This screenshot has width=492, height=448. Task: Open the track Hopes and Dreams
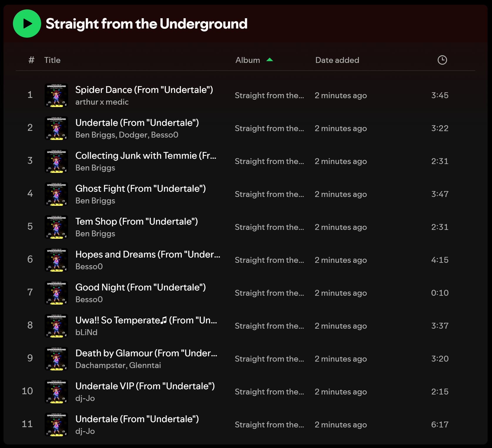(x=148, y=254)
